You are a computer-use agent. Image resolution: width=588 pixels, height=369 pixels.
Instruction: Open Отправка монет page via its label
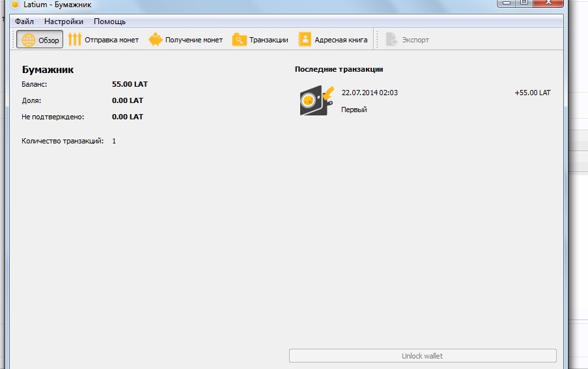[112, 40]
